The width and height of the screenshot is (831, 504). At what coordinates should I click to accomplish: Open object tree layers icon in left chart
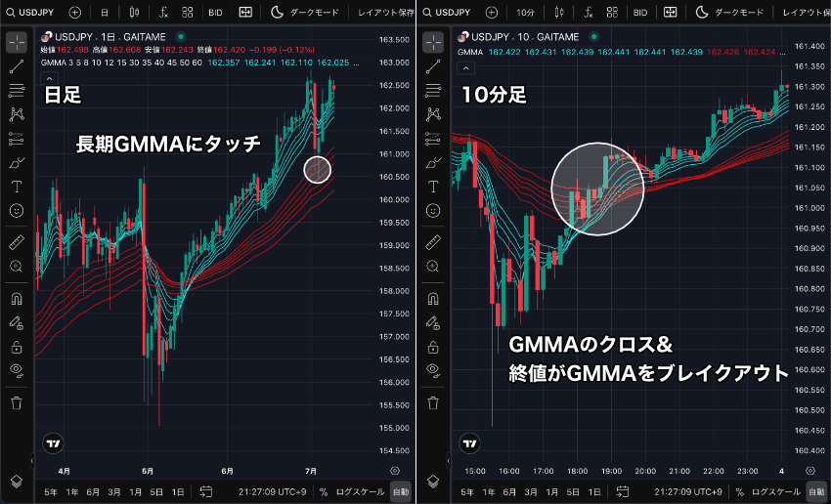(x=17, y=482)
